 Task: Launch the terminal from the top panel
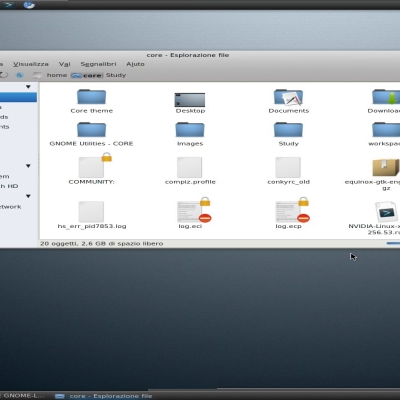8,5
